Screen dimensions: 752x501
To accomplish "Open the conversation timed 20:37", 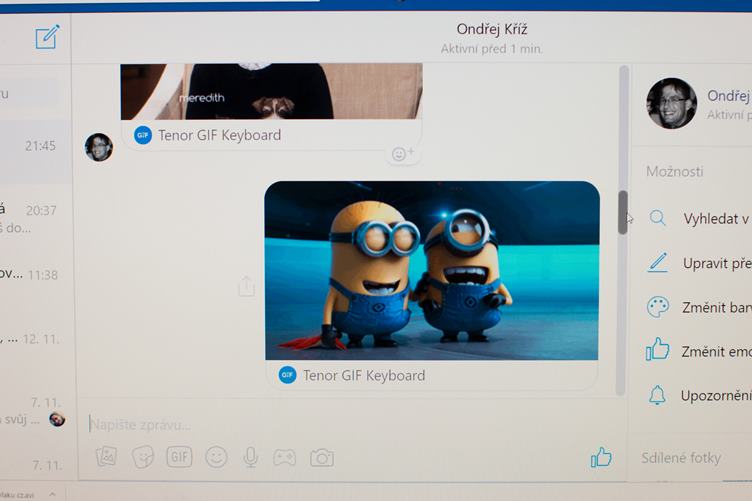I will tap(36, 217).
